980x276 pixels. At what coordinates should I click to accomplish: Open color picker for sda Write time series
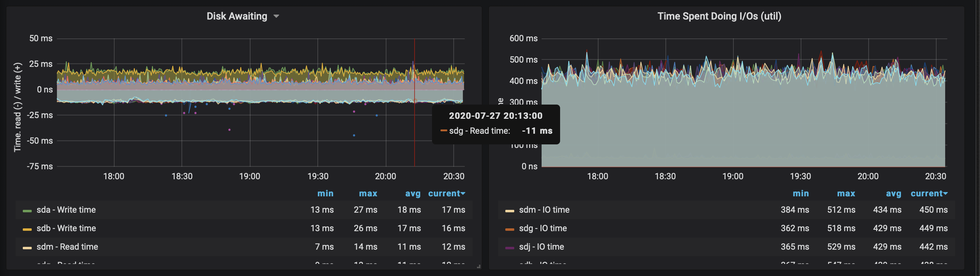27,211
